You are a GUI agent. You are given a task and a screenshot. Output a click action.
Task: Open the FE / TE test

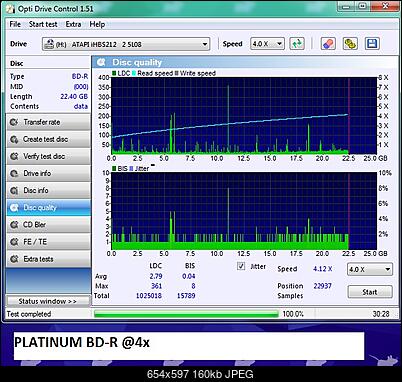48,242
